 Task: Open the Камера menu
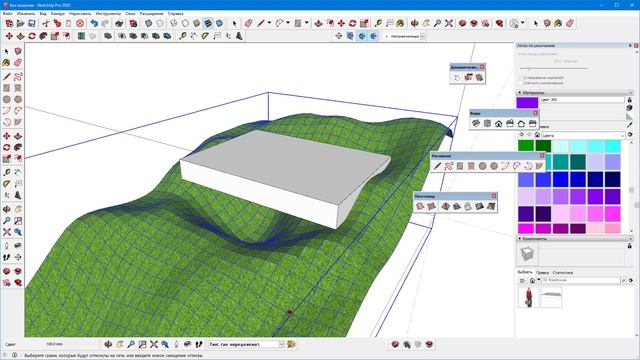[58, 13]
